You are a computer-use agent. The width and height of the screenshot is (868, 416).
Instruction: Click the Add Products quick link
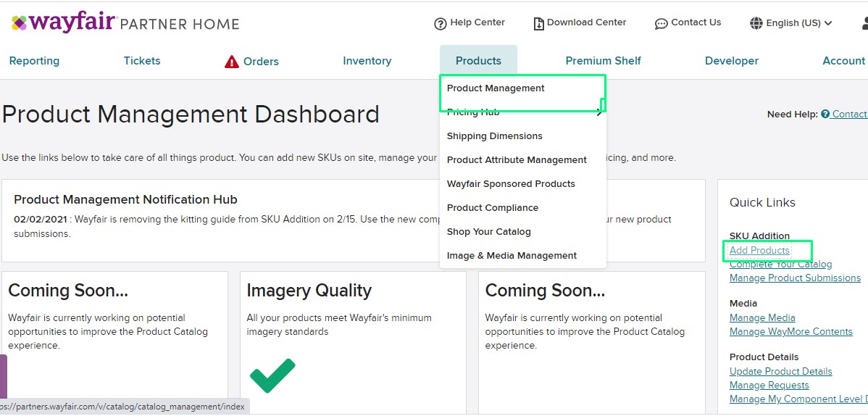759,250
